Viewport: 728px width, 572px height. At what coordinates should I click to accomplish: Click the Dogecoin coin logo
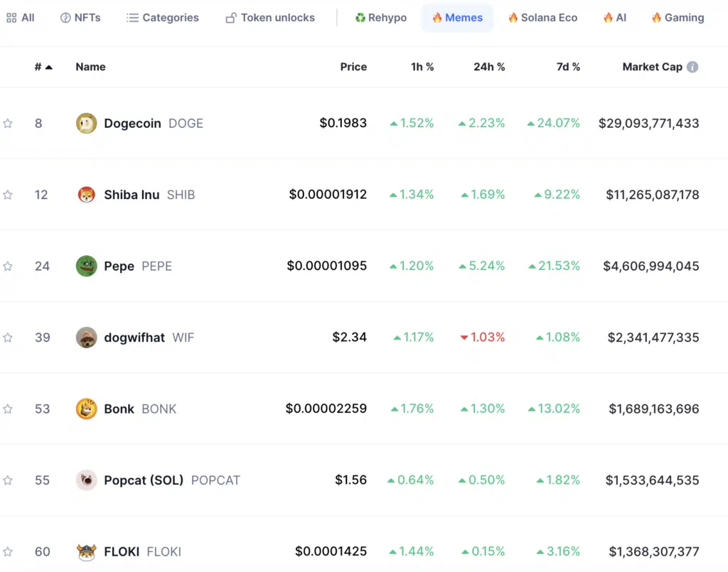[x=86, y=124]
